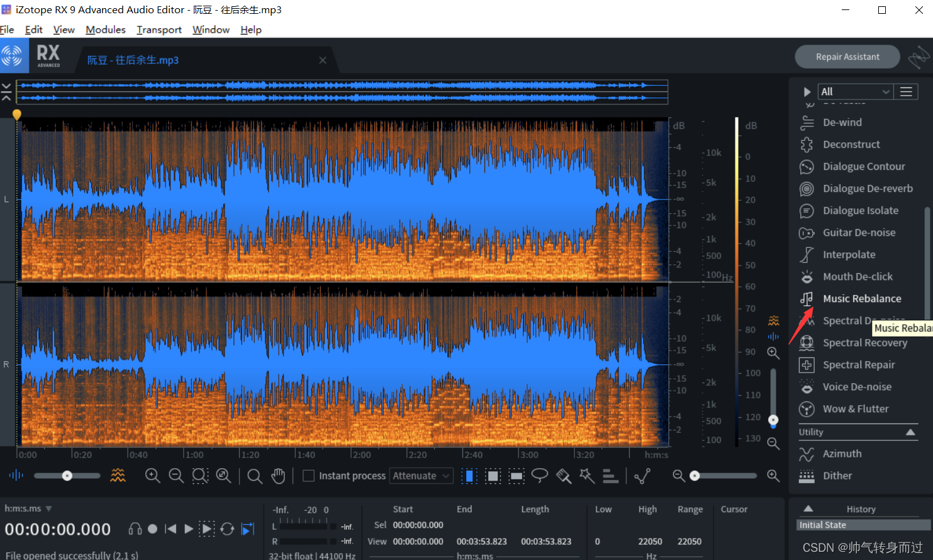Open the Help menu
The image size is (933, 560).
point(250,30)
